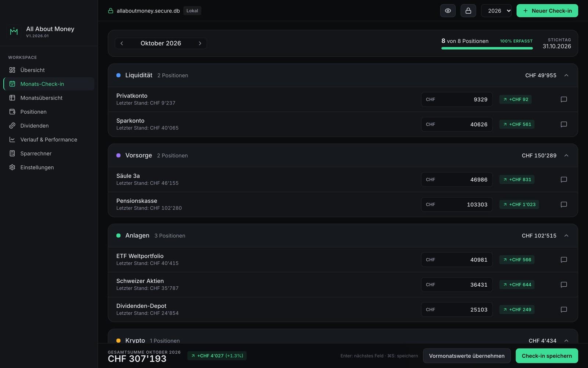The image size is (588, 368).
Task: Click the Monatsübersicht table icon
Action: [12, 98]
